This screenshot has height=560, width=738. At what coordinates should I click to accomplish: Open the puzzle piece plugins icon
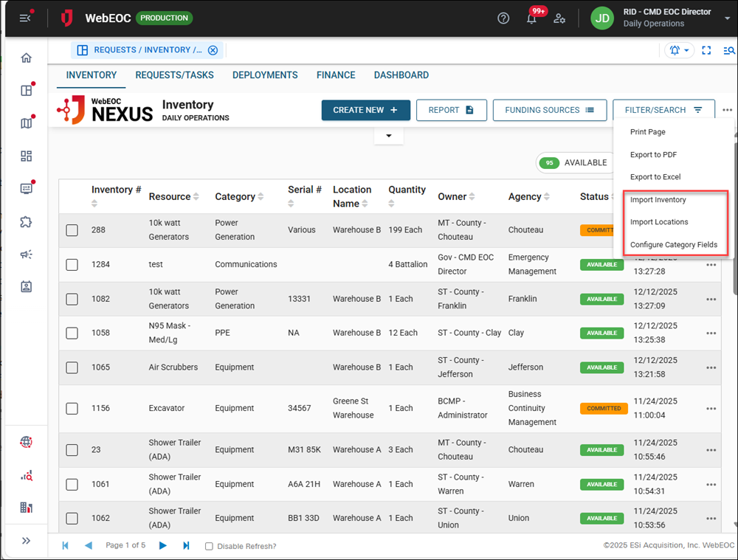point(27,221)
